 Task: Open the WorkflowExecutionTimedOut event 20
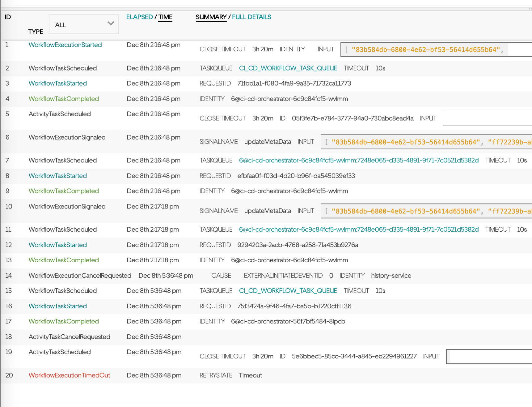click(x=69, y=375)
